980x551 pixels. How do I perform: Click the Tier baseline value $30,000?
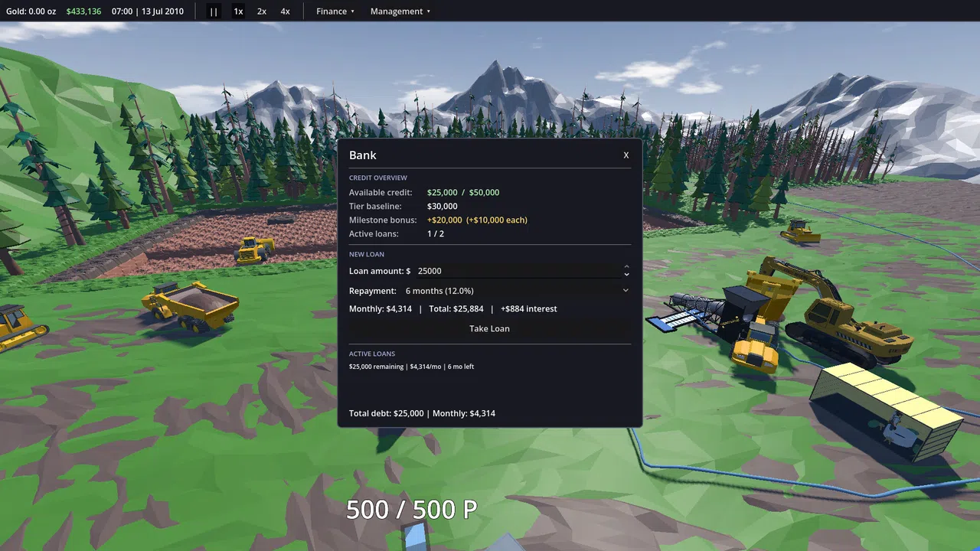coord(443,207)
